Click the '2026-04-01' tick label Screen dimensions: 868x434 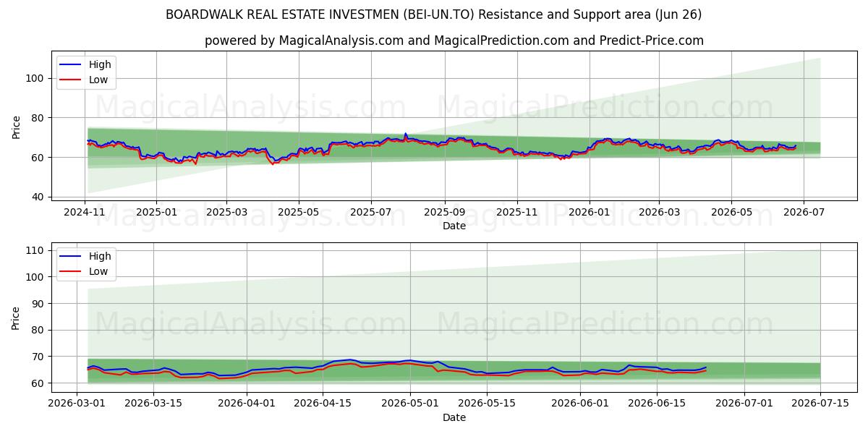(x=247, y=403)
